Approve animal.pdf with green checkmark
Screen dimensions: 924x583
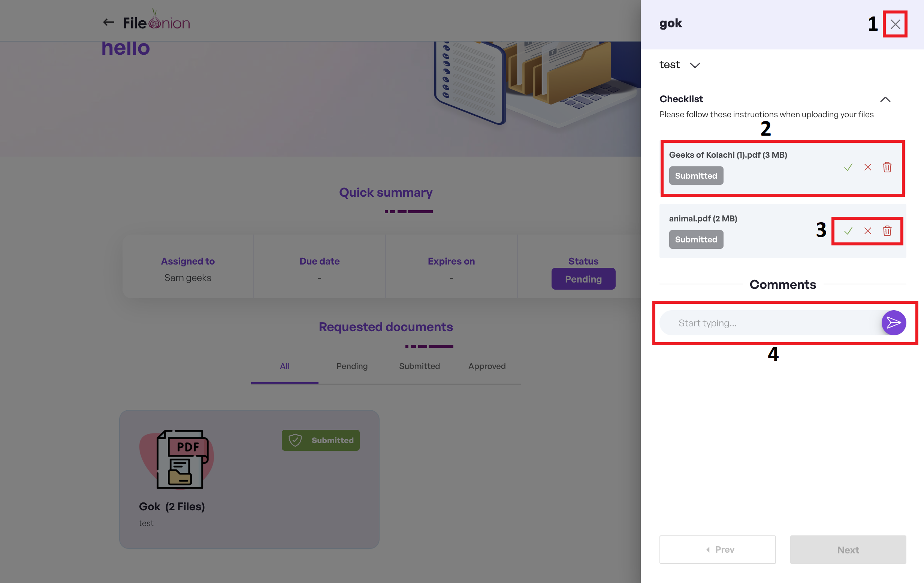pos(848,231)
